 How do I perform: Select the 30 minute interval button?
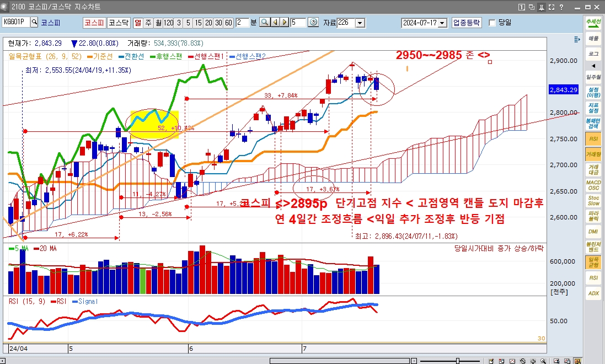tap(218, 23)
